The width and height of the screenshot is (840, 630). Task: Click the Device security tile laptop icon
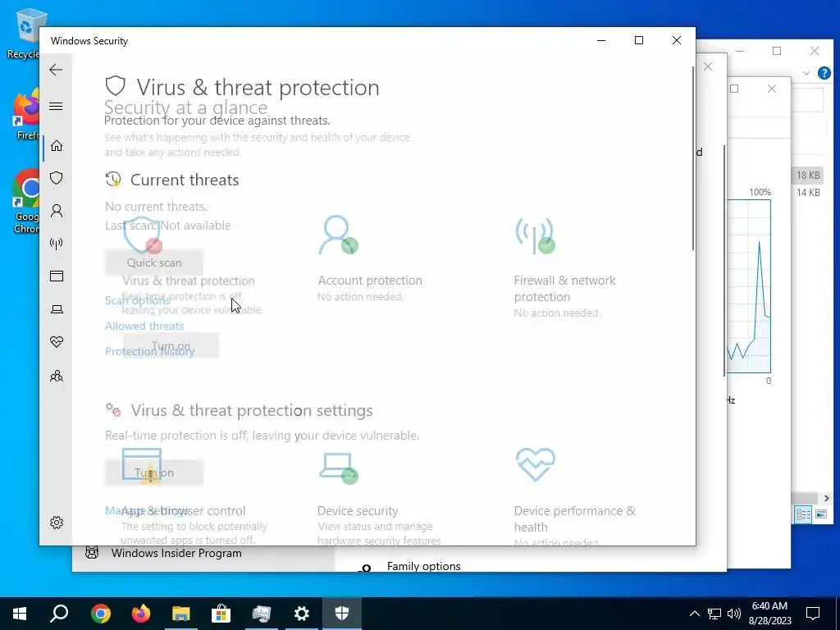(x=338, y=468)
